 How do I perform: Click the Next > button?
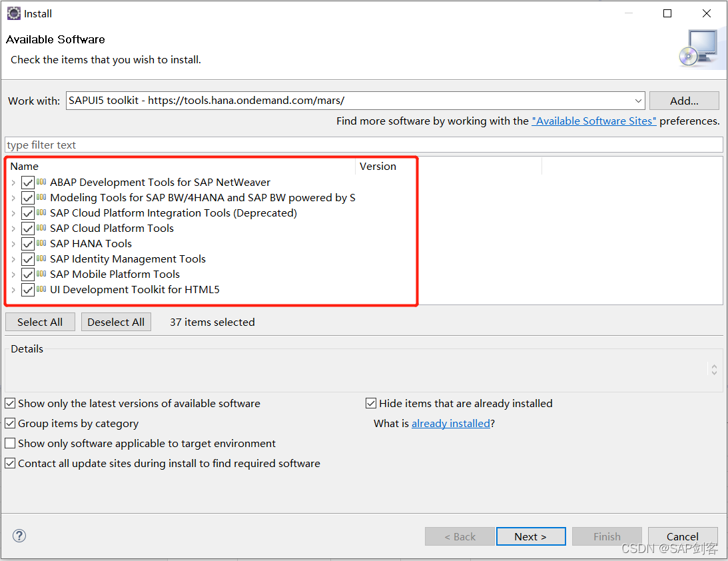point(531,536)
